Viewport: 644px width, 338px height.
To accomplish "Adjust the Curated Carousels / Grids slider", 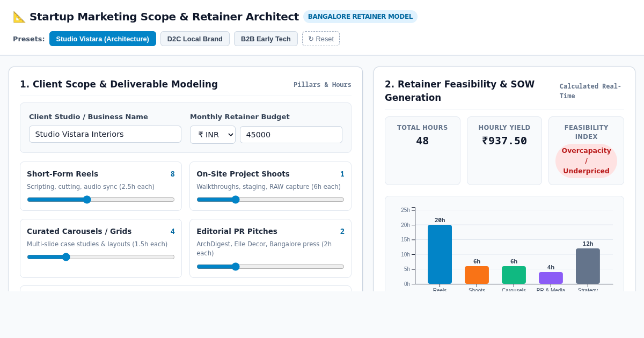I will pyautogui.click(x=101, y=257).
